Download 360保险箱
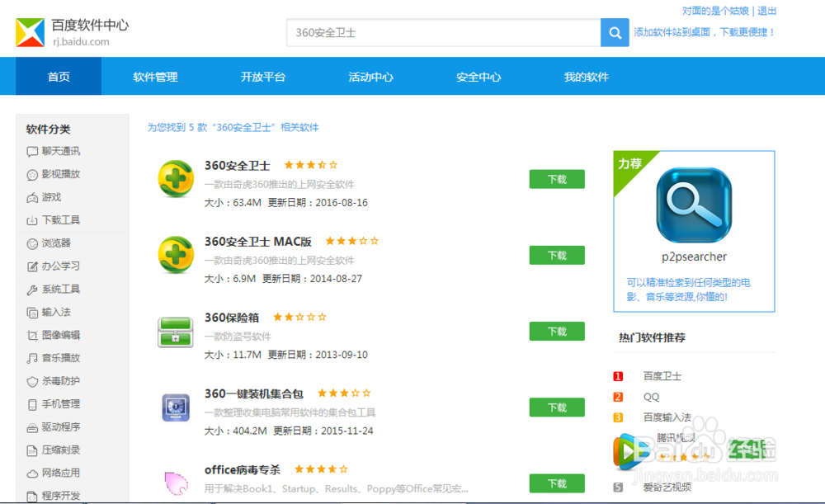The image size is (825, 504). [557, 331]
